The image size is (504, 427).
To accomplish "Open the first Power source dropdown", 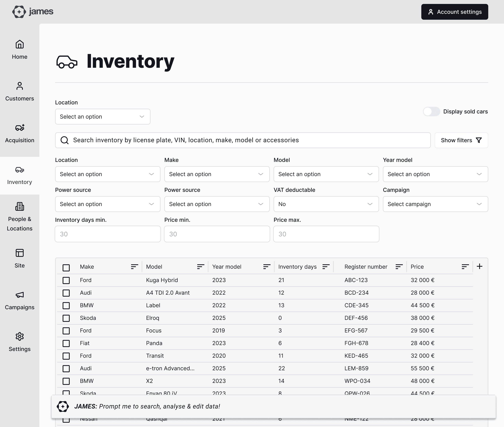I will point(108,204).
